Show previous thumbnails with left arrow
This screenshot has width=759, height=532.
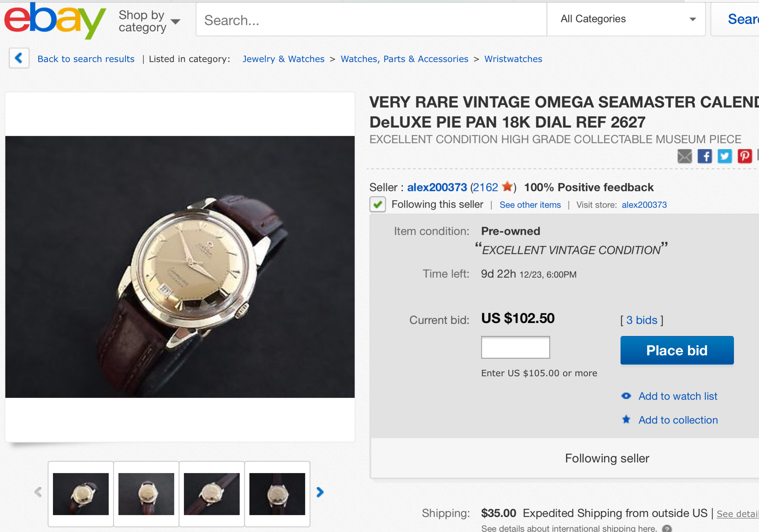pos(38,492)
